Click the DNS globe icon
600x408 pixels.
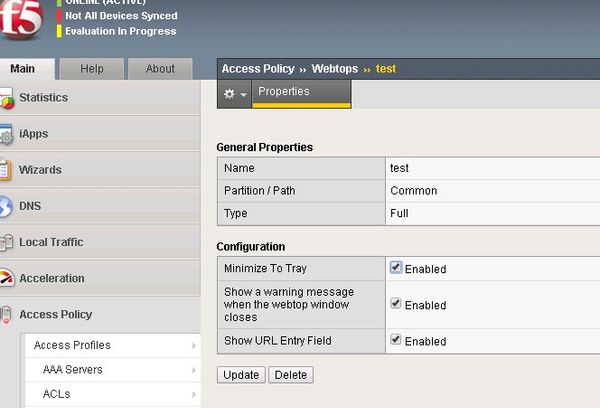coord(6,206)
